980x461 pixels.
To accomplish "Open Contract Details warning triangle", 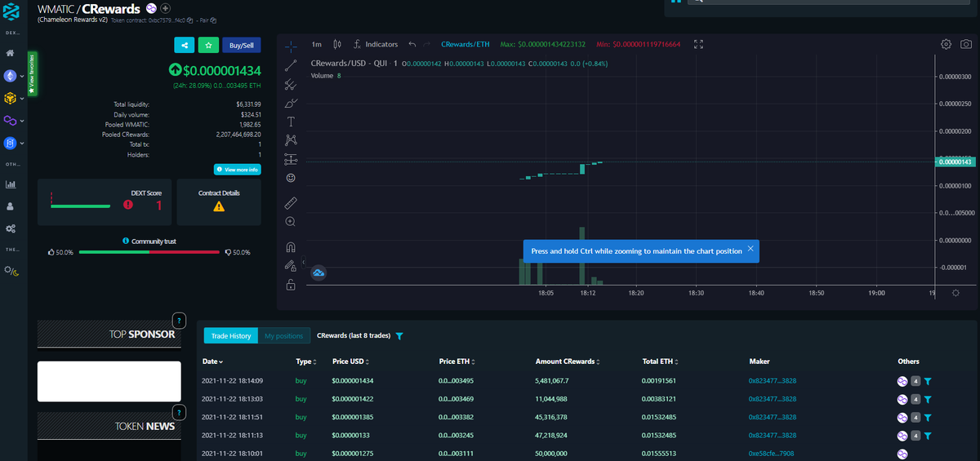I will (x=219, y=206).
